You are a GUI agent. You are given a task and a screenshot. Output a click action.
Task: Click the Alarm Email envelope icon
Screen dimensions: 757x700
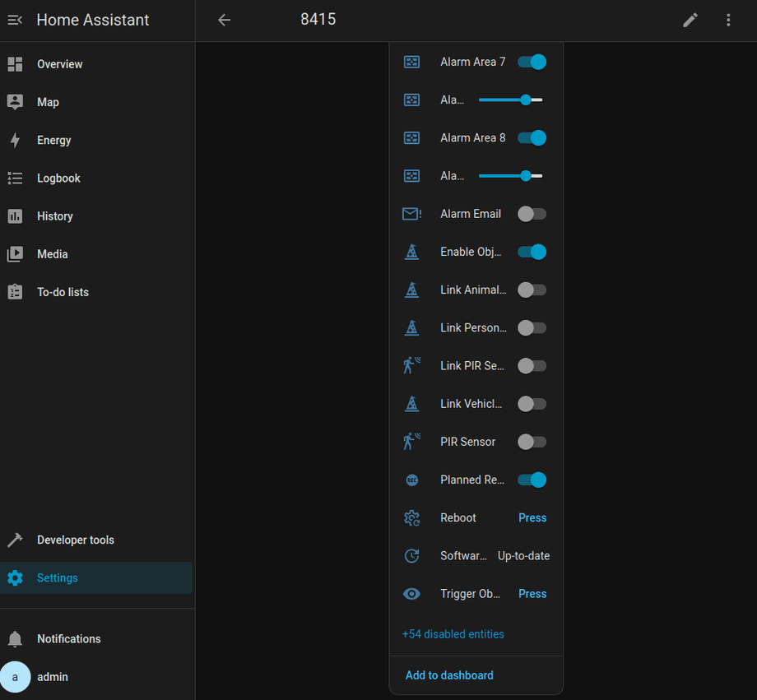[411, 214]
